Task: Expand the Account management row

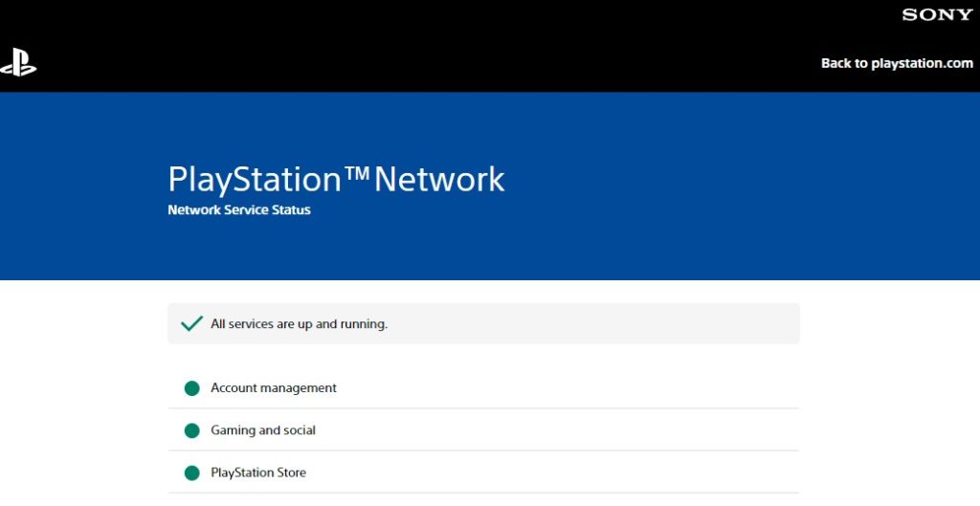Action: [483, 388]
